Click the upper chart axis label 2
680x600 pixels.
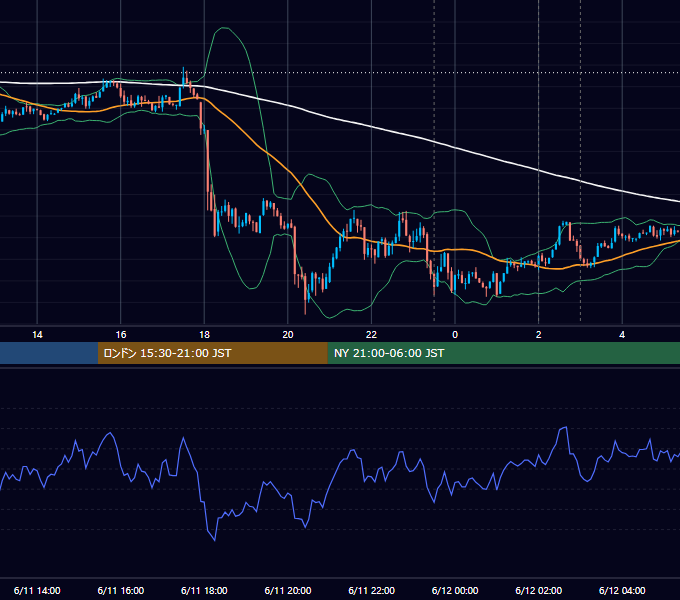tap(539, 335)
